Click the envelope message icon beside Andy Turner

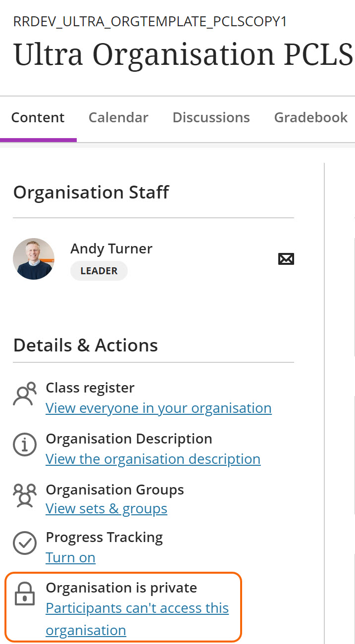pyautogui.click(x=286, y=259)
